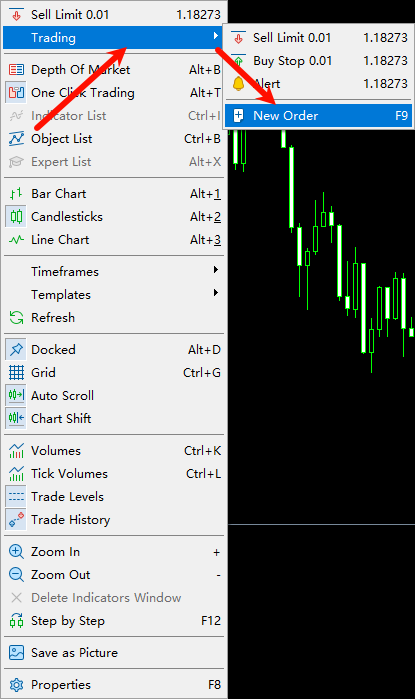This screenshot has width=415, height=699.
Task: Select Step by Step menu entry
Action: [114, 621]
